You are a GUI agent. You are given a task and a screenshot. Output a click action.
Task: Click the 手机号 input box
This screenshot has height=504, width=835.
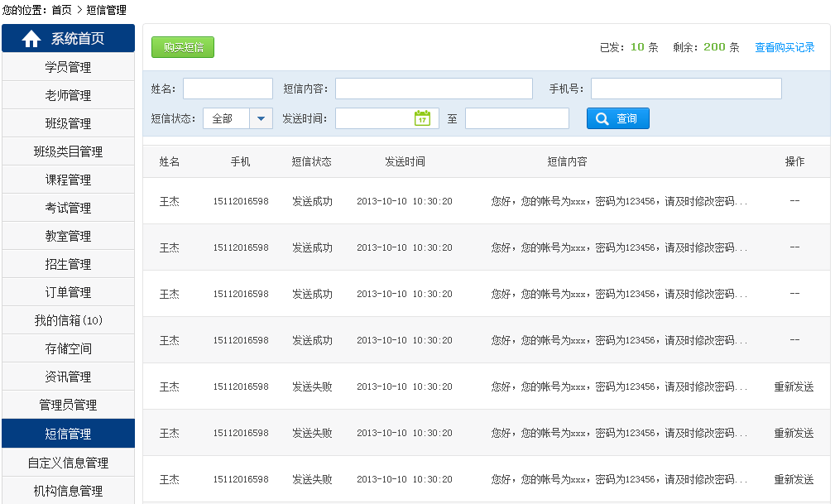tap(686, 89)
